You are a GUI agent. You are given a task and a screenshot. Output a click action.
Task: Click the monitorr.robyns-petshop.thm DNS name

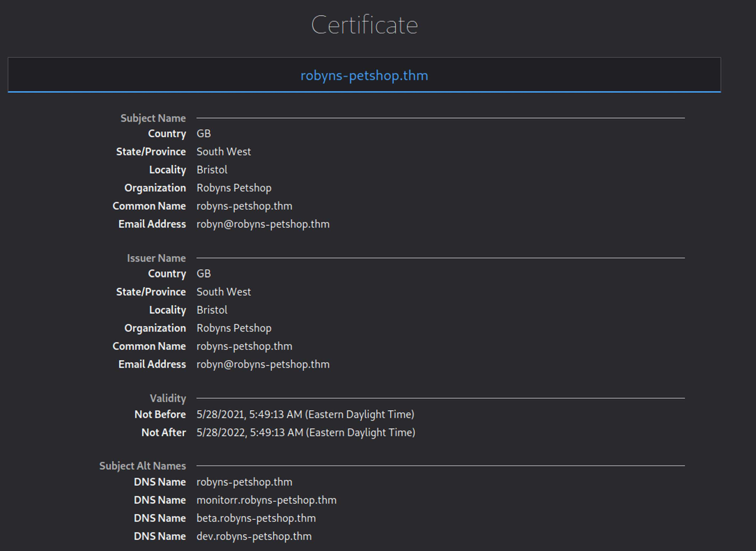266,500
